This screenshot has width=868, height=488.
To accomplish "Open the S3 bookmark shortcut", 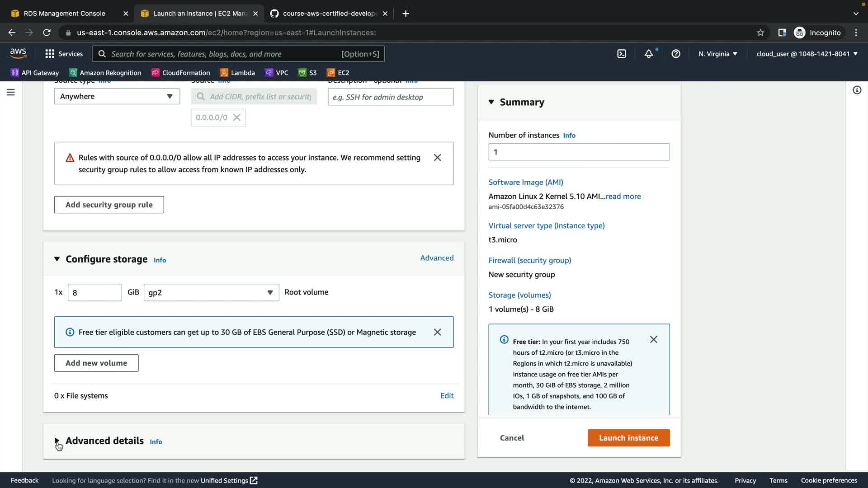I will [307, 73].
